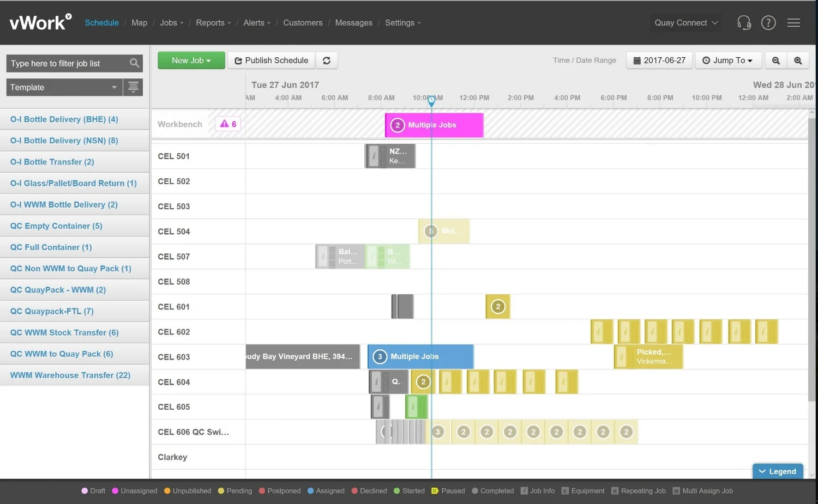The height and width of the screenshot is (504, 818).
Task: Click the current time marker on timeline
Action: coord(431,101)
